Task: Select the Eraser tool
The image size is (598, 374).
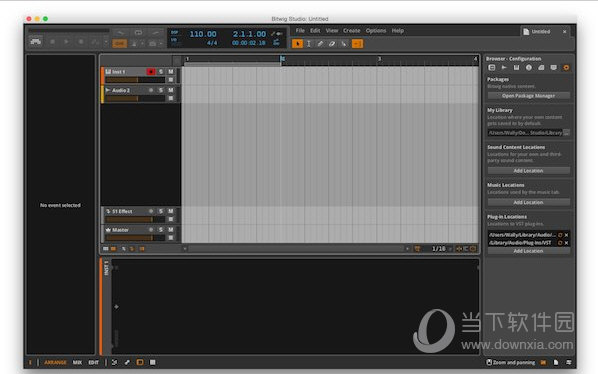Action: 332,44
